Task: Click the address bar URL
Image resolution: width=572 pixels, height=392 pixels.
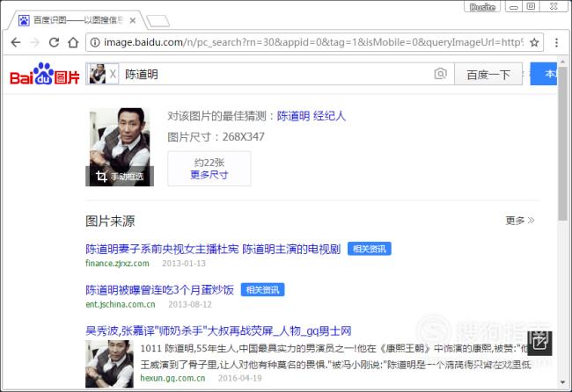Action: pyautogui.click(x=313, y=42)
